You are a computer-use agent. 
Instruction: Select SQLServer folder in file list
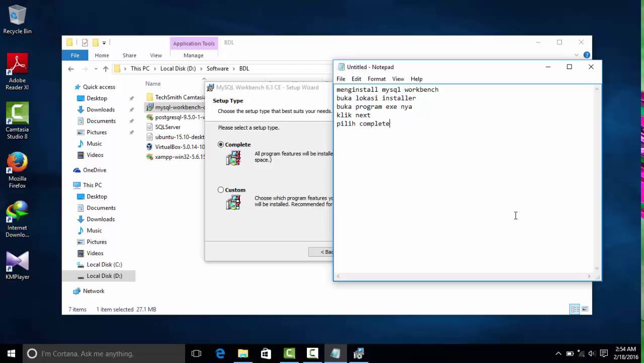coord(163,128)
